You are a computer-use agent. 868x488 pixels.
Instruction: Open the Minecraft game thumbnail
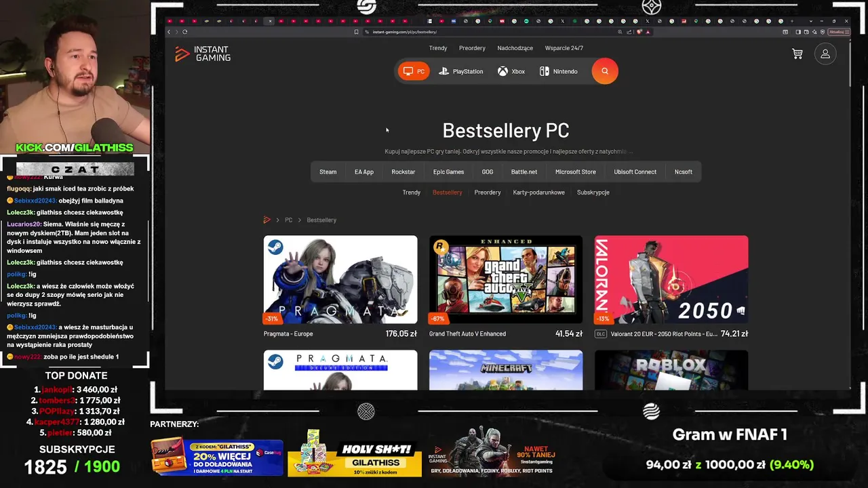click(506, 370)
